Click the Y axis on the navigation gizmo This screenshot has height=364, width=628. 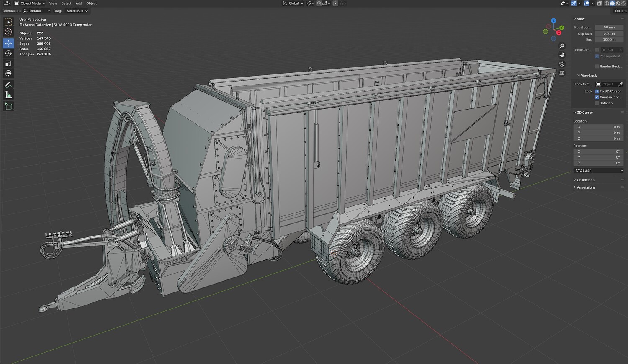[561, 28]
